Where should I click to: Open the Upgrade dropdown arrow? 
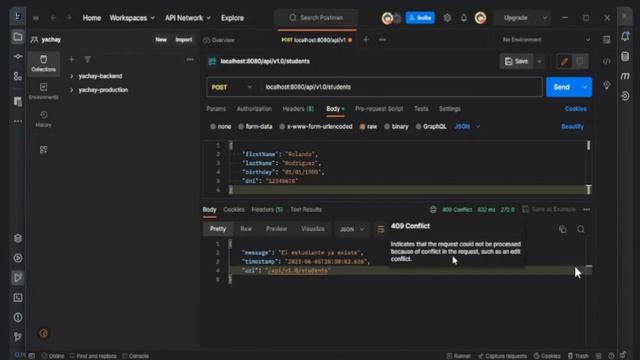click(544, 18)
